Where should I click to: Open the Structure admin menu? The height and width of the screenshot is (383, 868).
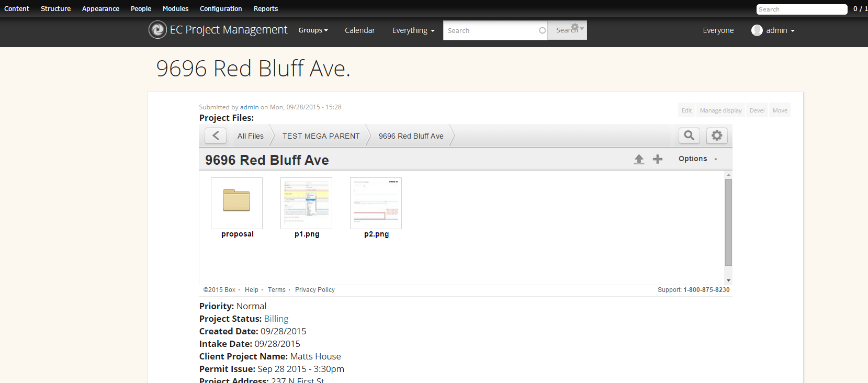pos(55,9)
